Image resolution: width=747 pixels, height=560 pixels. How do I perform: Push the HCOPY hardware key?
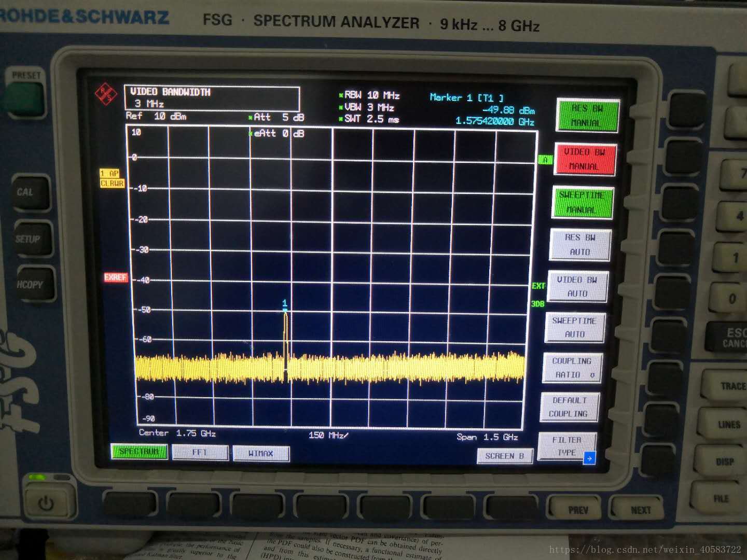click(x=35, y=284)
